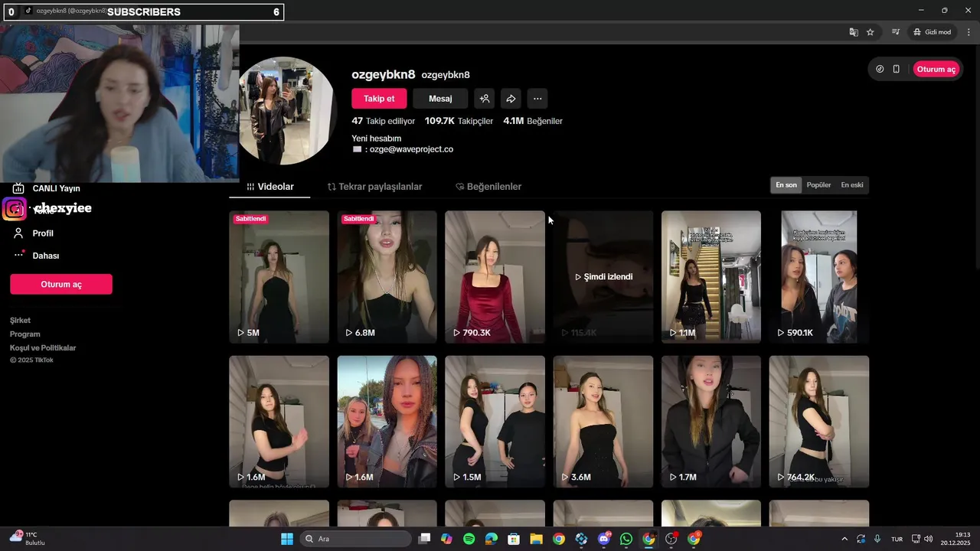The image size is (980, 551).
Task: Click the microphone icon in system tray
Action: (877, 539)
